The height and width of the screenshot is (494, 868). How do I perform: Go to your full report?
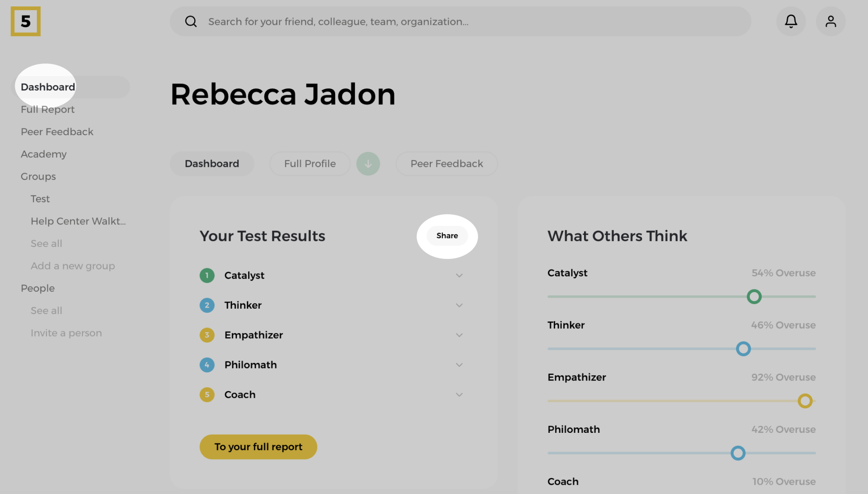[258, 447]
